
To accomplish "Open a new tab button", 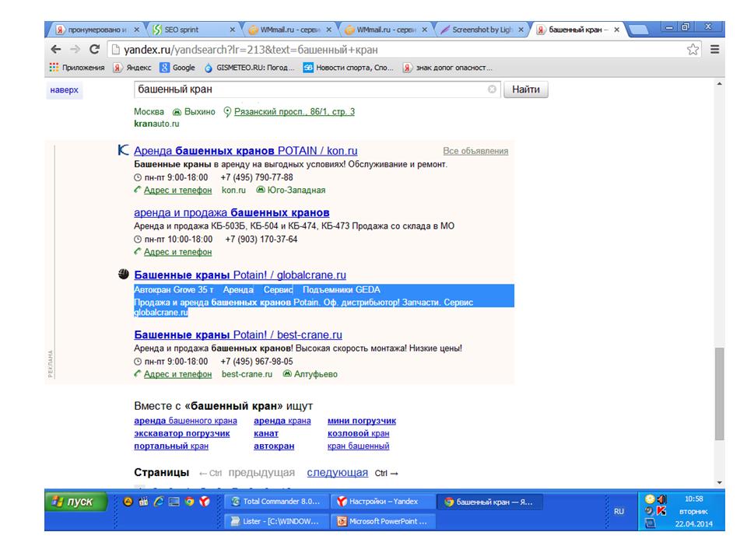I will click(x=639, y=30).
